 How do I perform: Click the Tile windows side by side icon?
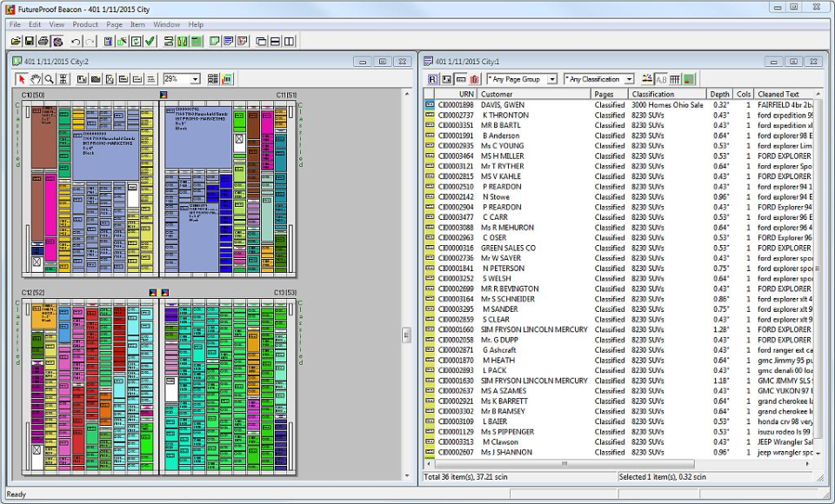[289, 41]
